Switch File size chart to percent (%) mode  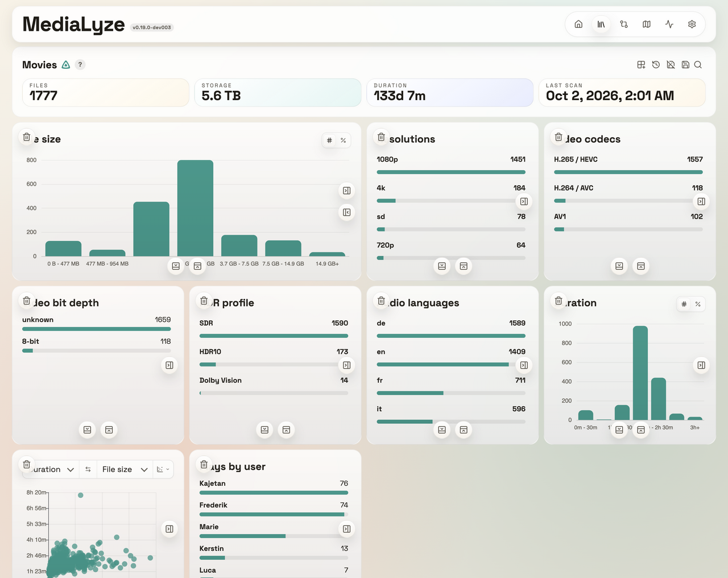pos(344,141)
